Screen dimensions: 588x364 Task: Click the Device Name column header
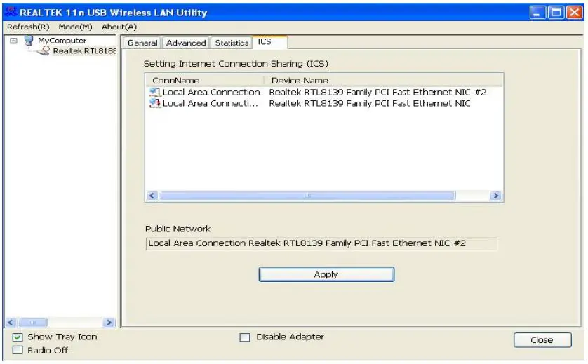[x=383, y=80]
